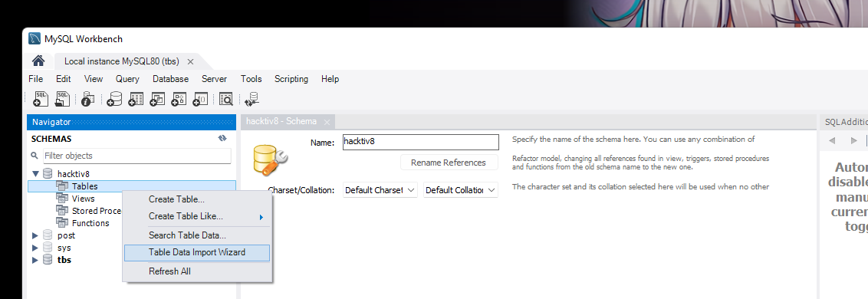Open the Database menu

point(170,79)
